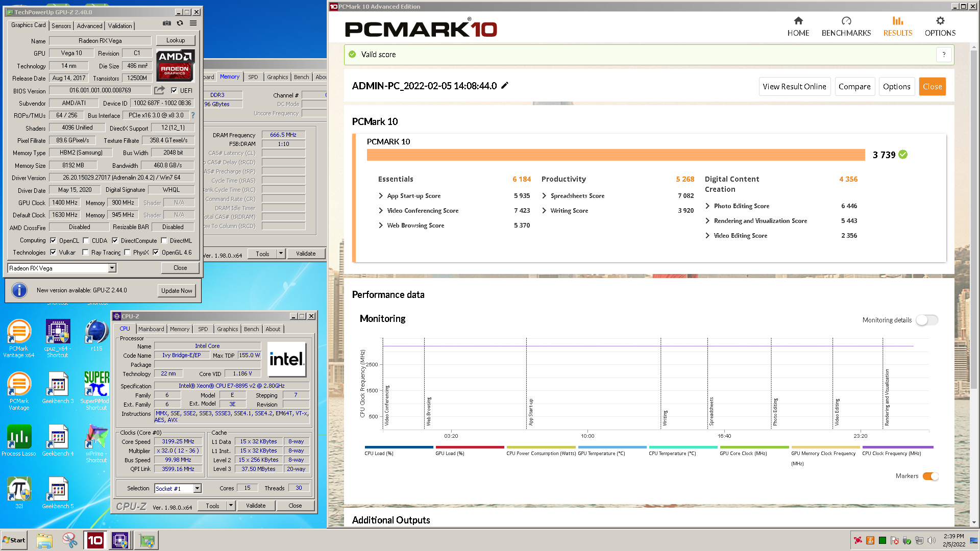Switch to CPU-Z Mainboard tab
The image size is (980, 551).
coord(151,329)
